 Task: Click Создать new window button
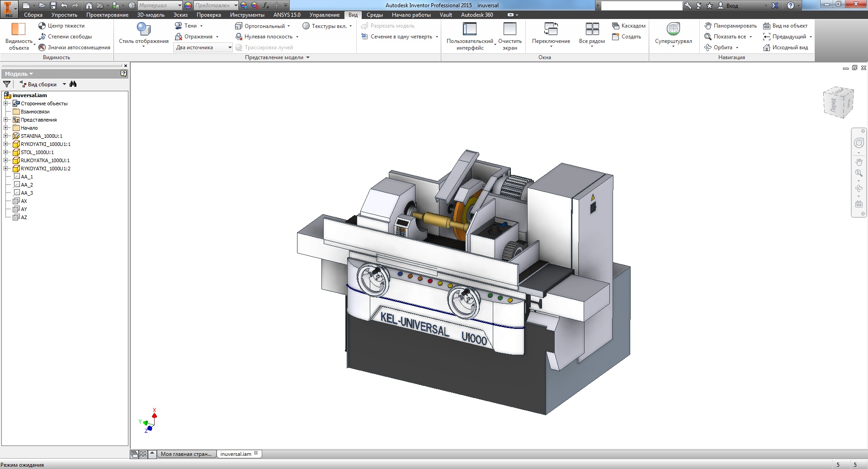point(627,37)
